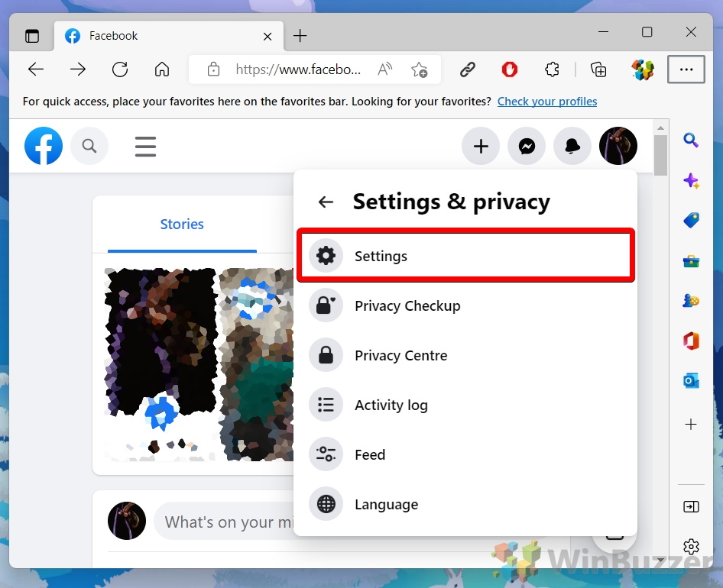Image resolution: width=723 pixels, height=588 pixels.
Task: Click the Create plus button on Facebook
Action: pos(481,146)
